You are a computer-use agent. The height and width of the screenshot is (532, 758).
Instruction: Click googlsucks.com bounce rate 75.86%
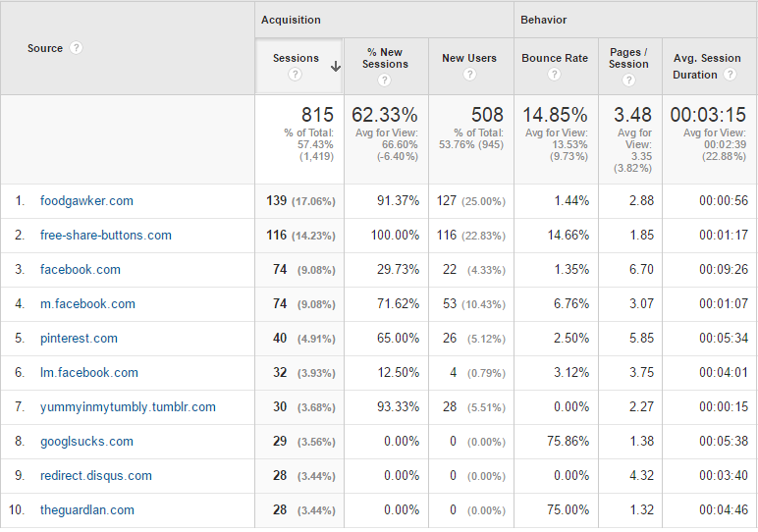click(x=568, y=441)
